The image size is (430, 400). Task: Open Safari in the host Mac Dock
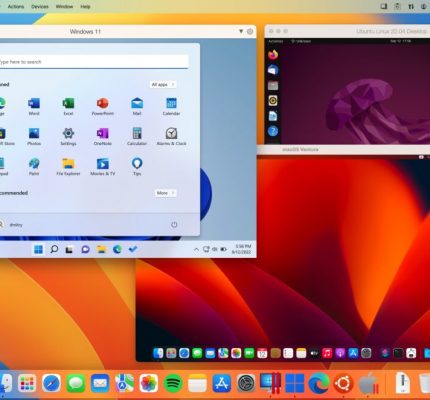coord(51,383)
